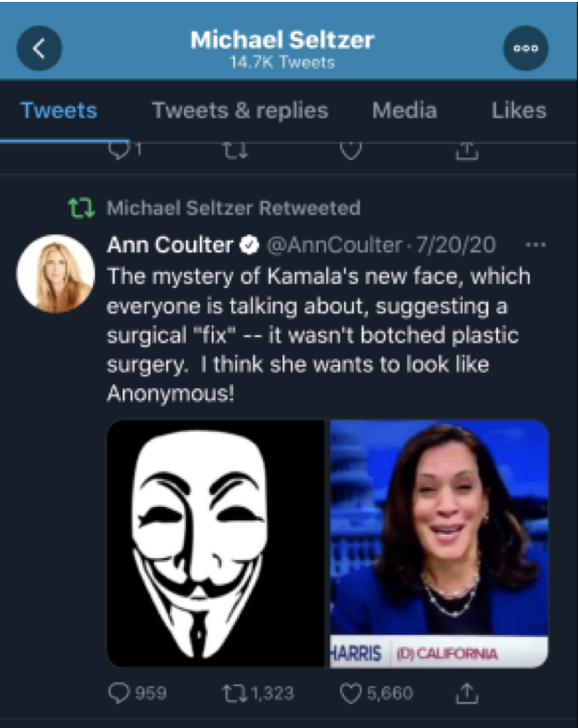The width and height of the screenshot is (578, 728).
Task: Open Ann Coulter's profile avatar
Action: [x=54, y=273]
